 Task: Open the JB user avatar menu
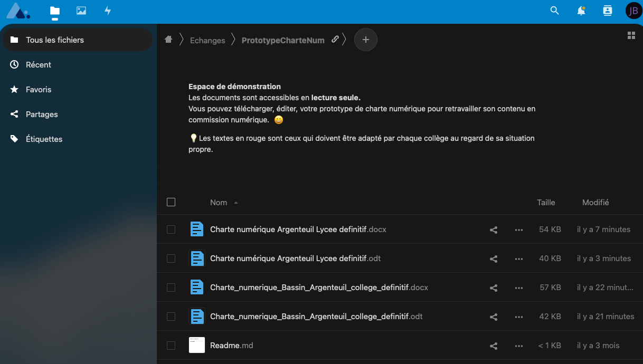(x=633, y=11)
